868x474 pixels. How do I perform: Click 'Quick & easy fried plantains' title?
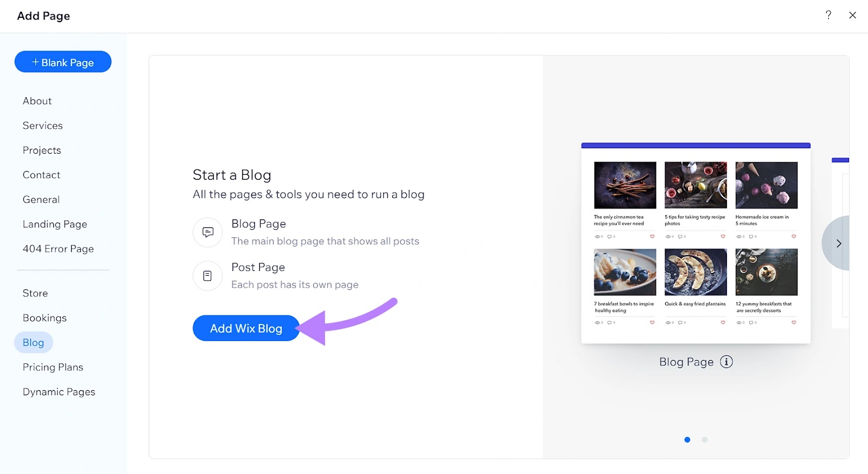695,304
